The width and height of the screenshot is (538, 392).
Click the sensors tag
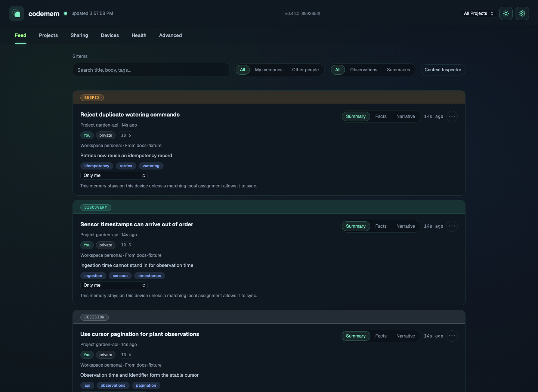(120, 276)
